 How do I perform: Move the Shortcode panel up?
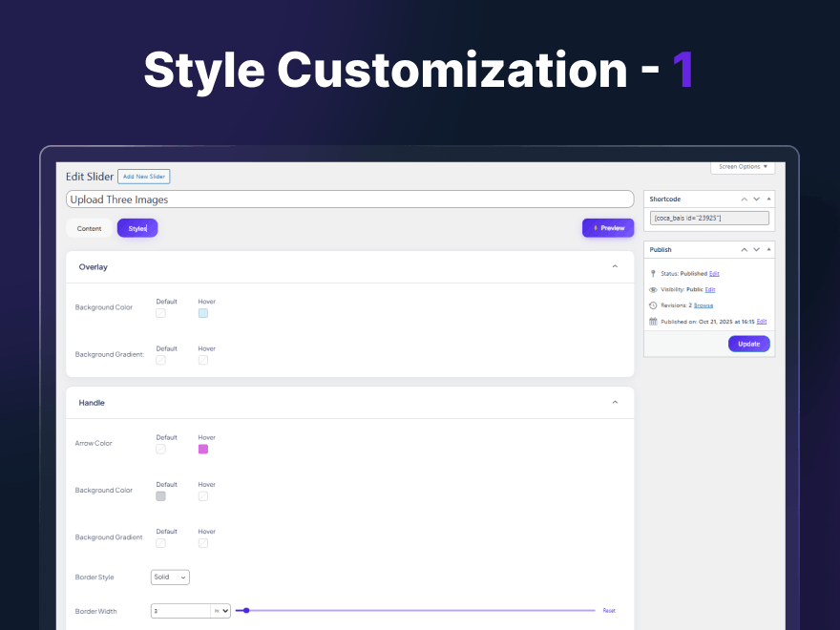click(745, 199)
